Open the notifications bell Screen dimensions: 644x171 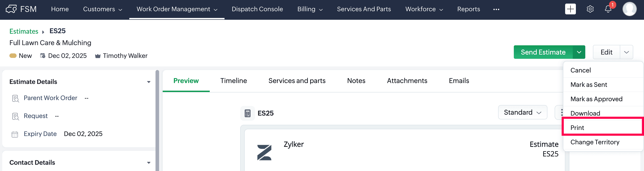[608, 9]
